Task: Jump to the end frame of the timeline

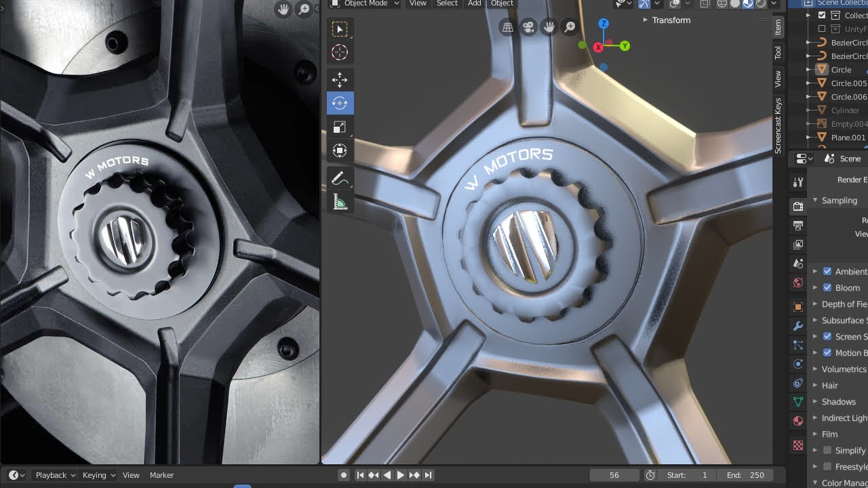Action: click(x=428, y=475)
